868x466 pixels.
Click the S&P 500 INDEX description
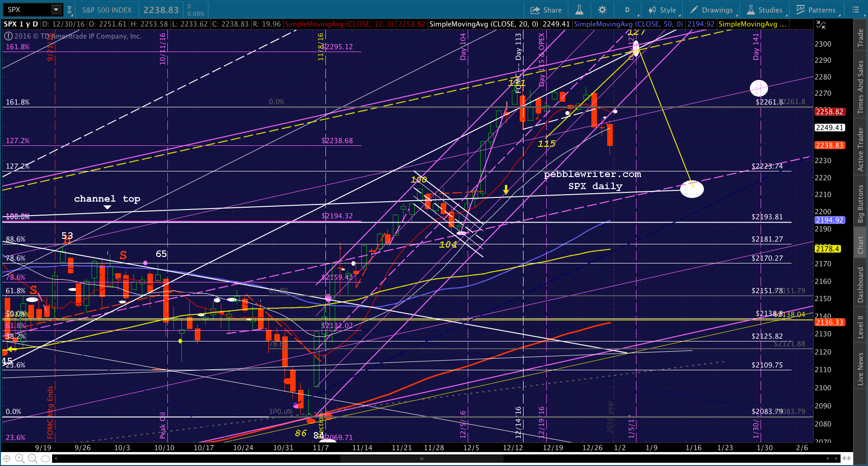coord(107,10)
